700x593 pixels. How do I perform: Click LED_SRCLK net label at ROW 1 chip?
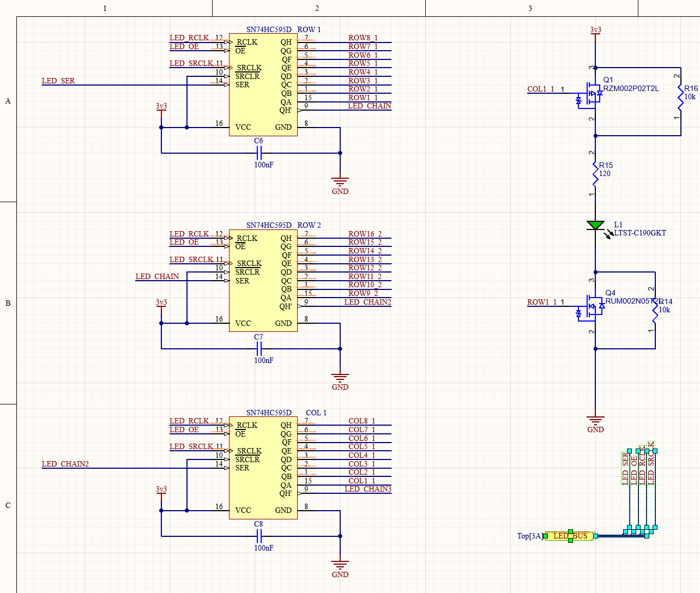[x=191, y=63]
